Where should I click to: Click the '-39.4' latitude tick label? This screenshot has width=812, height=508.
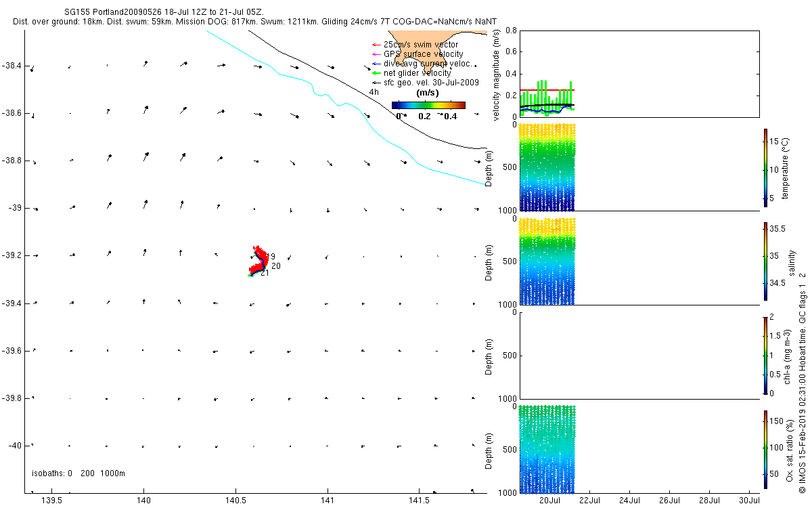12,303
